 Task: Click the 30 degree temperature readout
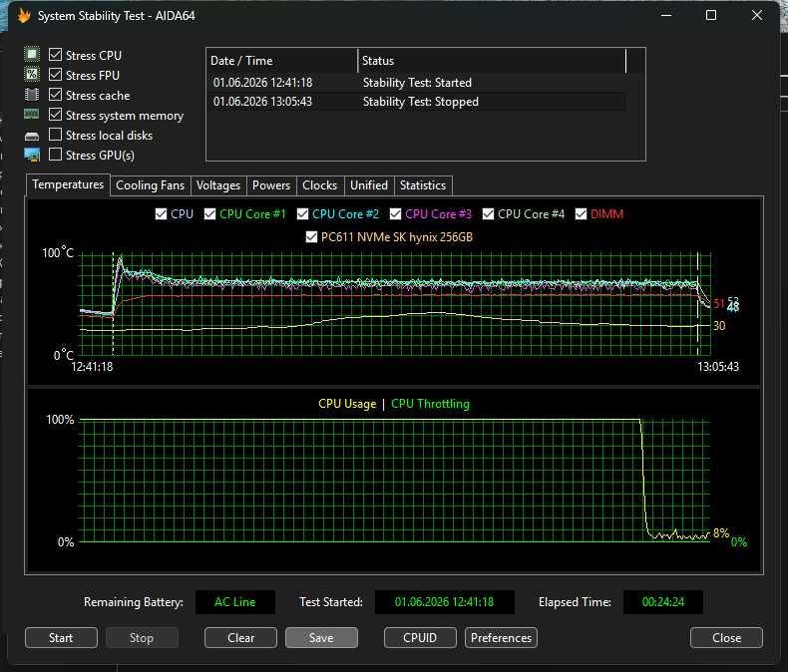719,326
